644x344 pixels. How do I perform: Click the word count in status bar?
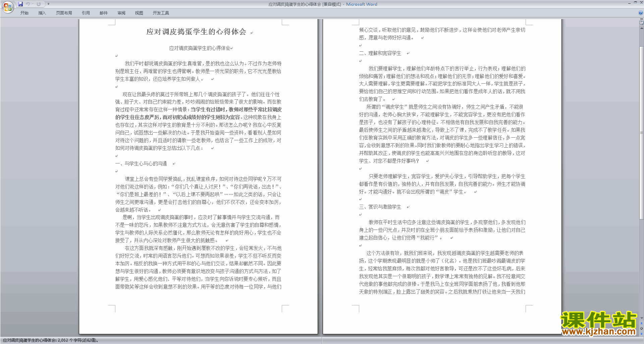(50, 340)
